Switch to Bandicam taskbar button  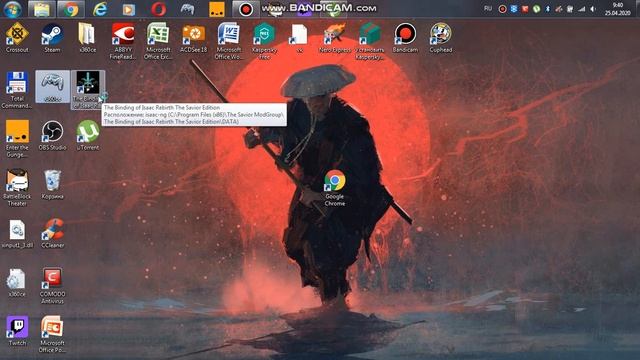coord(246,9)
